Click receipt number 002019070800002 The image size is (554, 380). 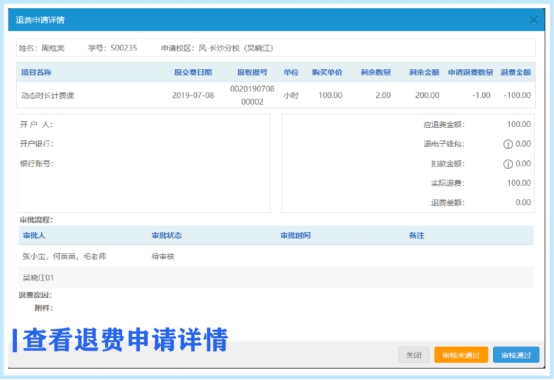pos(252,95)
